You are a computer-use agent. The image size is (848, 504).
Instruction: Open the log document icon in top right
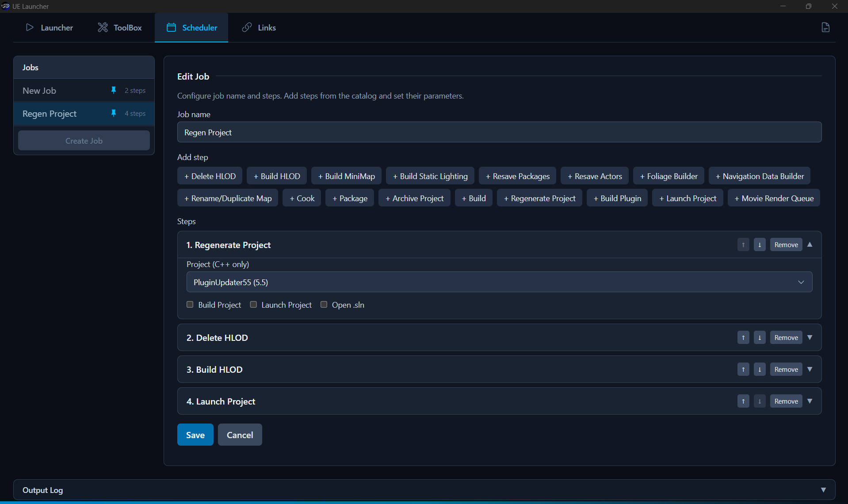(825, 27)
